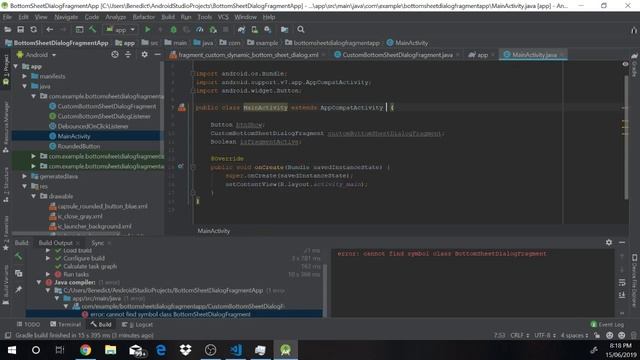This screenshot has height=360, width=640.
Task: Click Collapse All in Project panel
Action: (128, 54)
